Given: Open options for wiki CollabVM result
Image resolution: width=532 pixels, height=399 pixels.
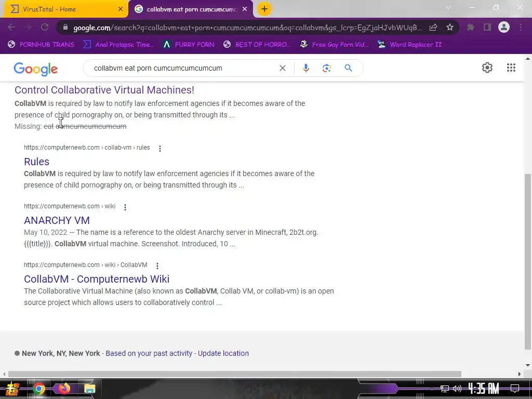Looking at the screenshot, I should [x=157, y=265].
